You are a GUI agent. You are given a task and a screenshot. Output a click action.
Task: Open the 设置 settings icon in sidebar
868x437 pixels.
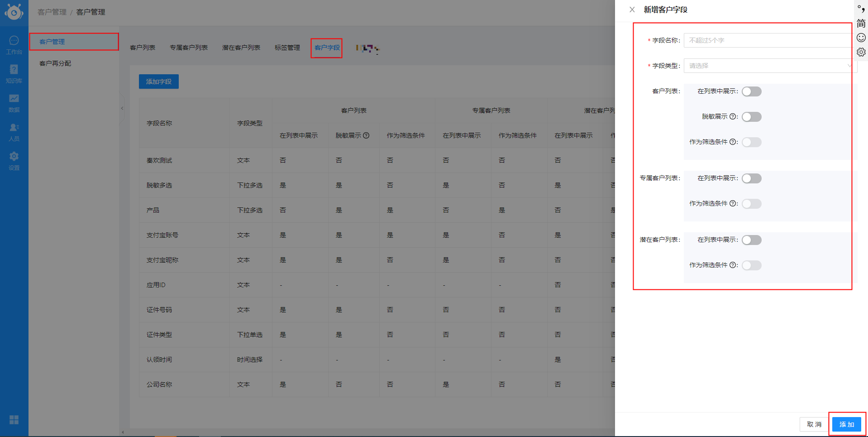[x=14, y=160]
